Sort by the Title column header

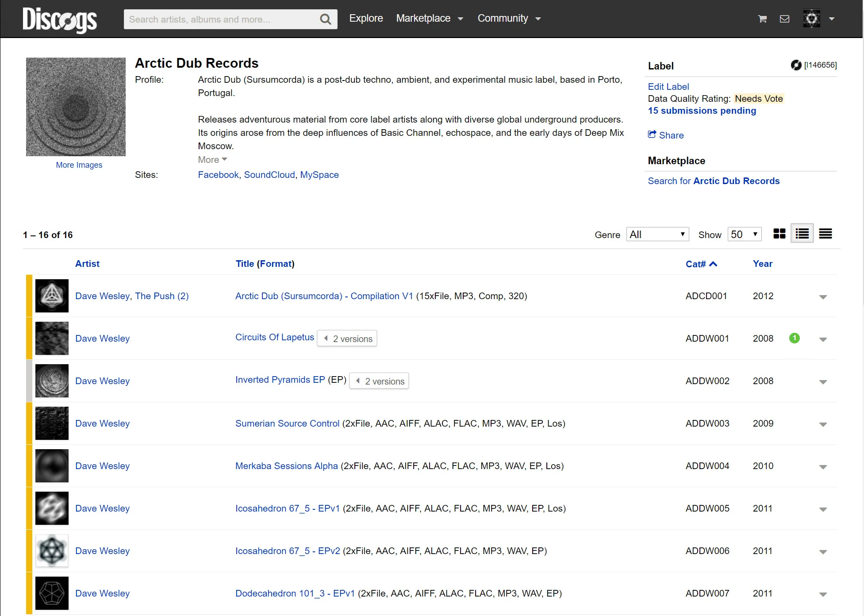(245, 264)
